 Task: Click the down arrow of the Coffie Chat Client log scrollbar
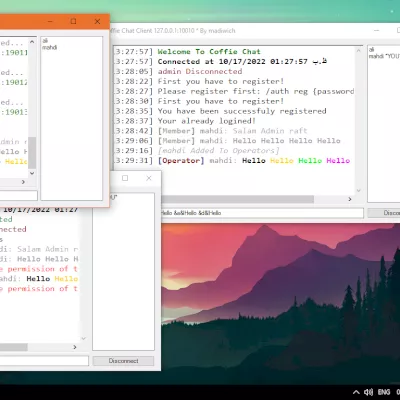(359, 191)
